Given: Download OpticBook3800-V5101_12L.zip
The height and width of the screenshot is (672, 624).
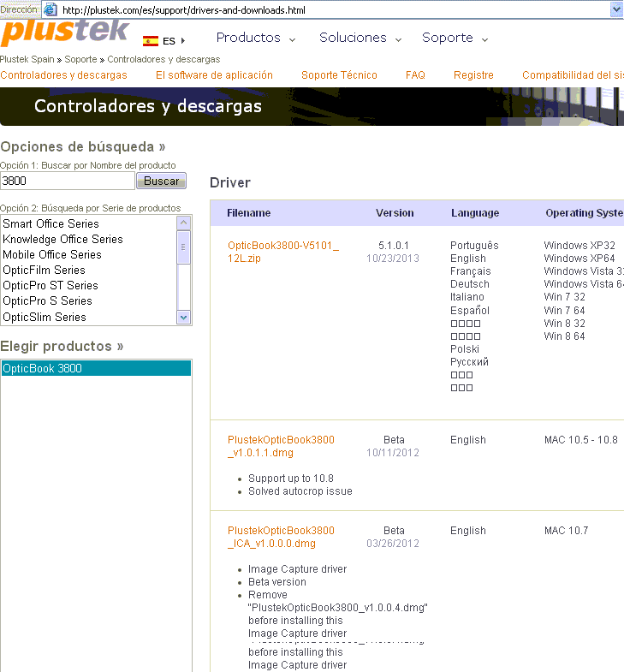Looking at the screenshot, I should pos(282,252).
